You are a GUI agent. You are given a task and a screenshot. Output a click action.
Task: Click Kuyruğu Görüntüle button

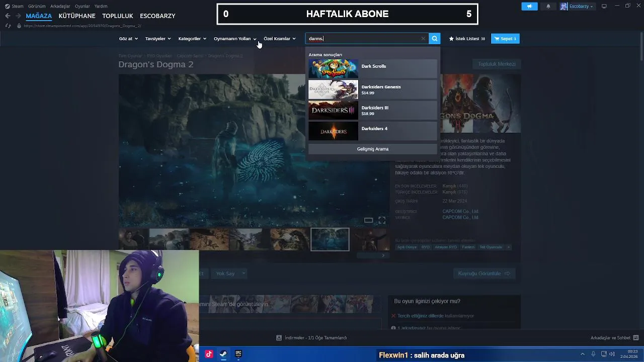pos(484,274)
